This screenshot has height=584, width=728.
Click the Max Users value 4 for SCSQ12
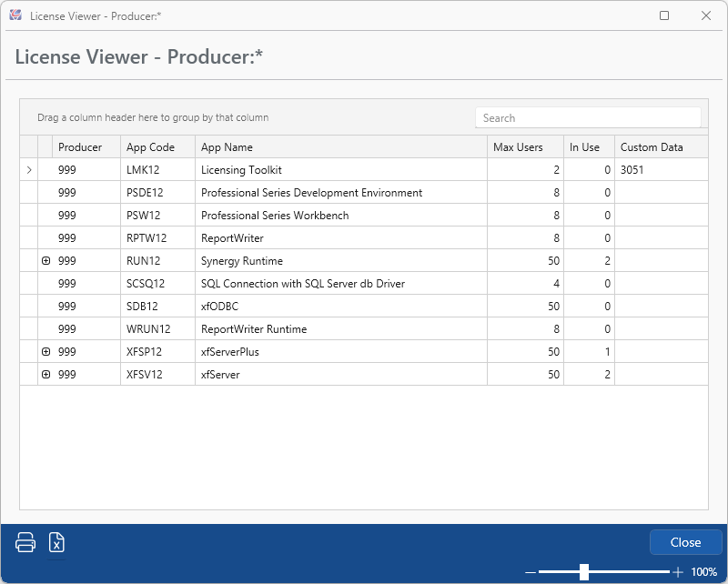click(525, 284)
